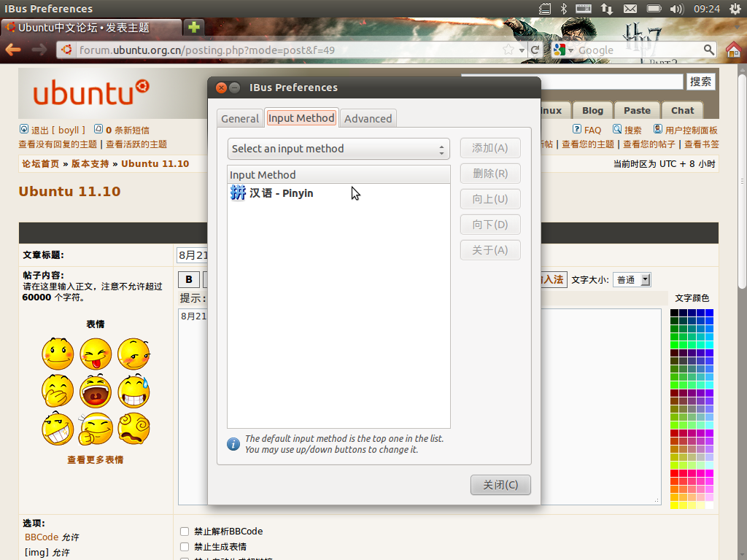Open the system session gear menu
747x560 pixels.
click(735, 9)
